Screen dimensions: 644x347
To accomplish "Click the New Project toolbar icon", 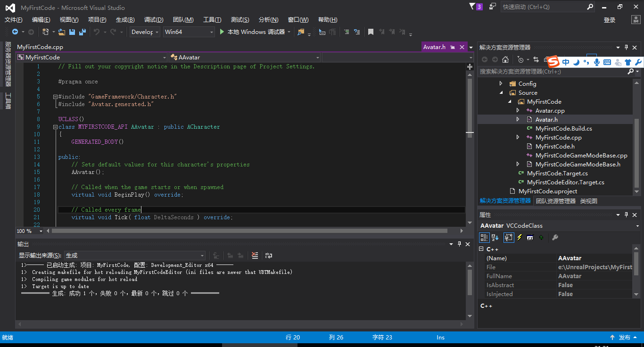I will point(46,32).
